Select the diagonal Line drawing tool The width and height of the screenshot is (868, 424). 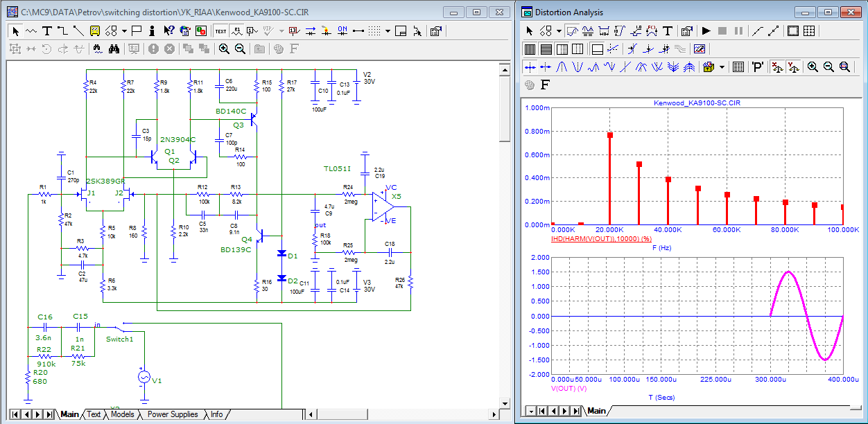[78, 30]
